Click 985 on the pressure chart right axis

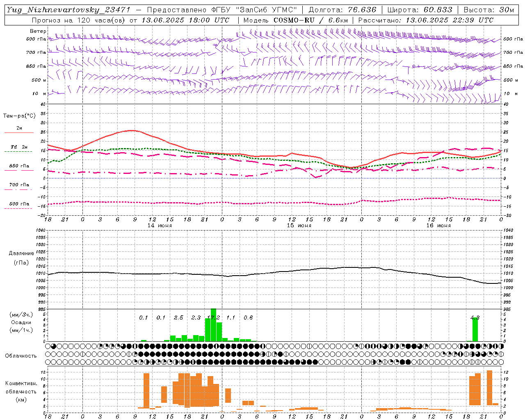[508, 309]
